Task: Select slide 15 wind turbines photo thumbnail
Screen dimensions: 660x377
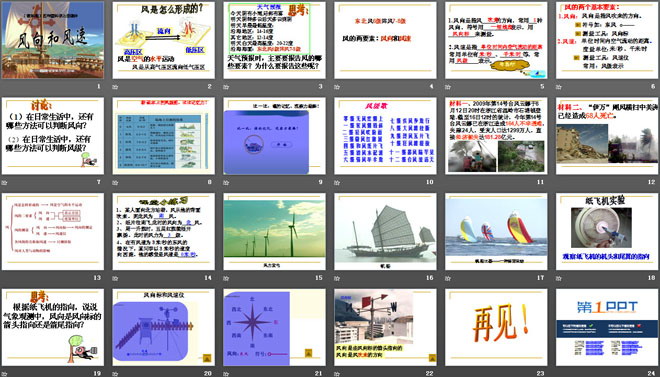Action: point(274,231)
